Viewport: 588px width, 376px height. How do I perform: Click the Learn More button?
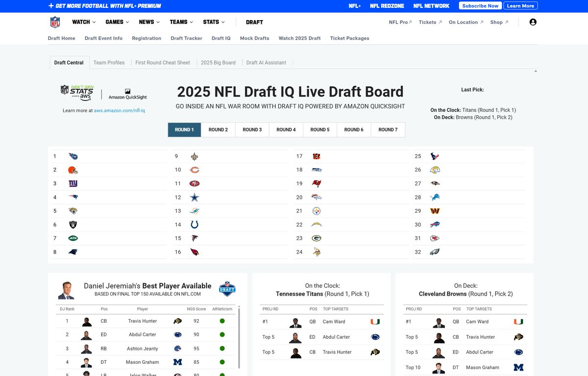[520, 6]
